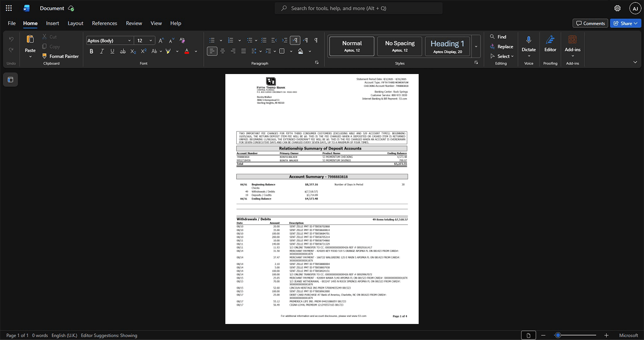Toggle left-to-right text direction
Image resolution: width=644 pixels, height=340 pixels.
point(295,41)
